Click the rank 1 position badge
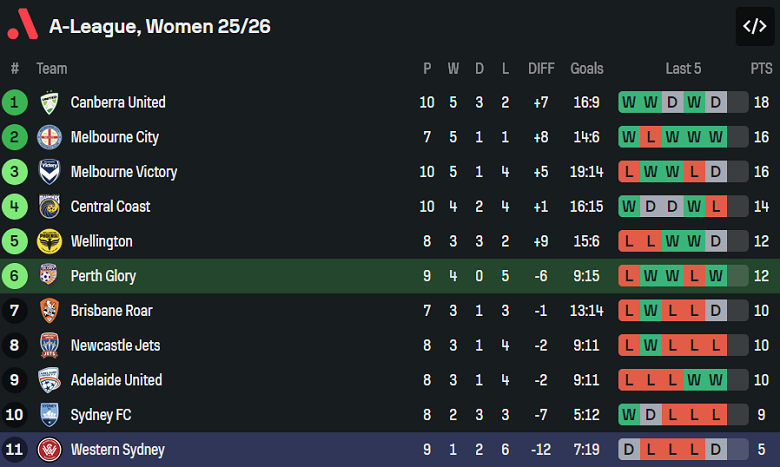Screen dimensions: 780x467 tap(15, 102)
